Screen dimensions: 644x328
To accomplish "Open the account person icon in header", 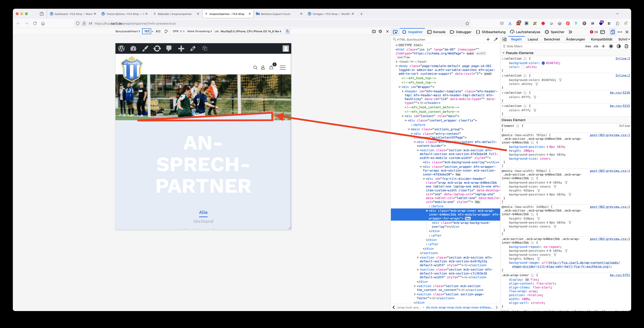I will click(x=263, y=68).
